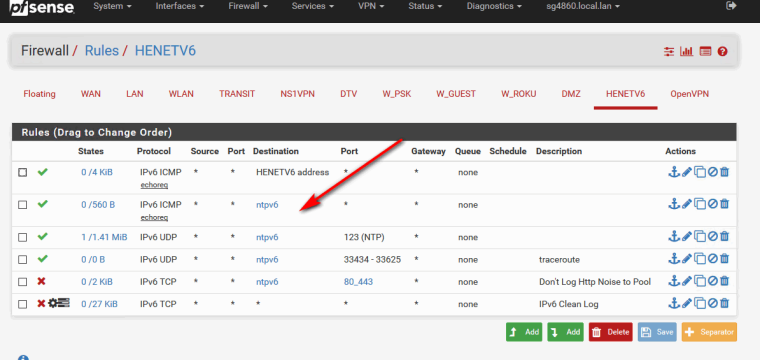Open the Interfaces dropdown menu
The height and width of the screenshot is (360, 760).
tap(180, 6)
